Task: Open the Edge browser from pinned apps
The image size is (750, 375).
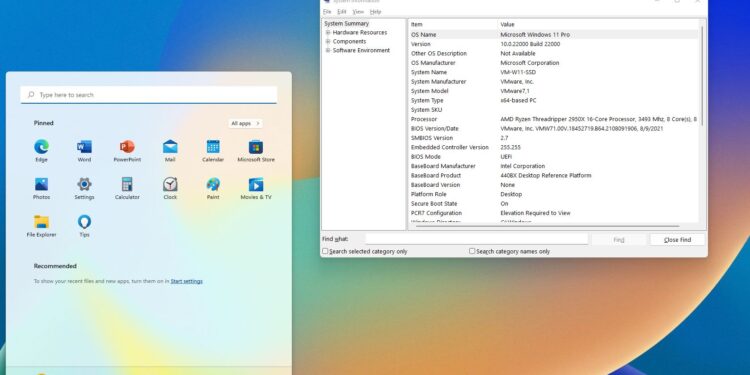Action: [42, 147]
